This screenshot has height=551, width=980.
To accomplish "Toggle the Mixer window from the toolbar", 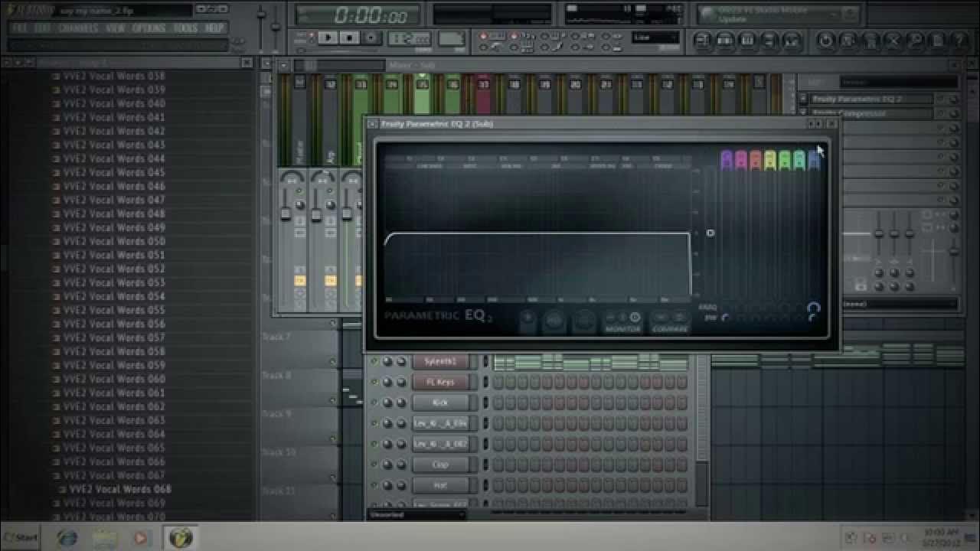I will 792,41.
